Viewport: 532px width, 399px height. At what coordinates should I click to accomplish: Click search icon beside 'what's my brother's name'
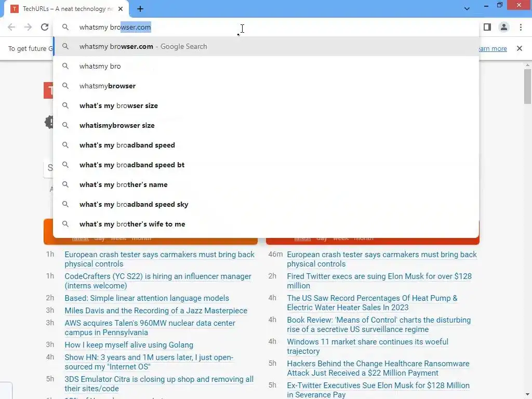(x=65, y=184)
